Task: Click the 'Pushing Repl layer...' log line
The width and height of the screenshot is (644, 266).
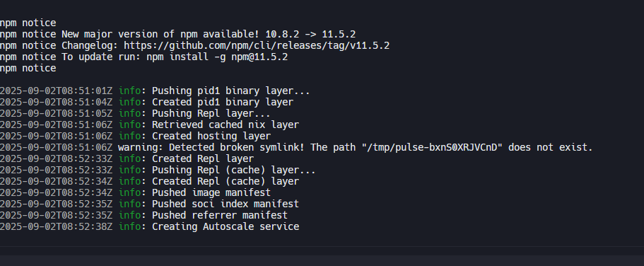Action: (x=135, y=113)
